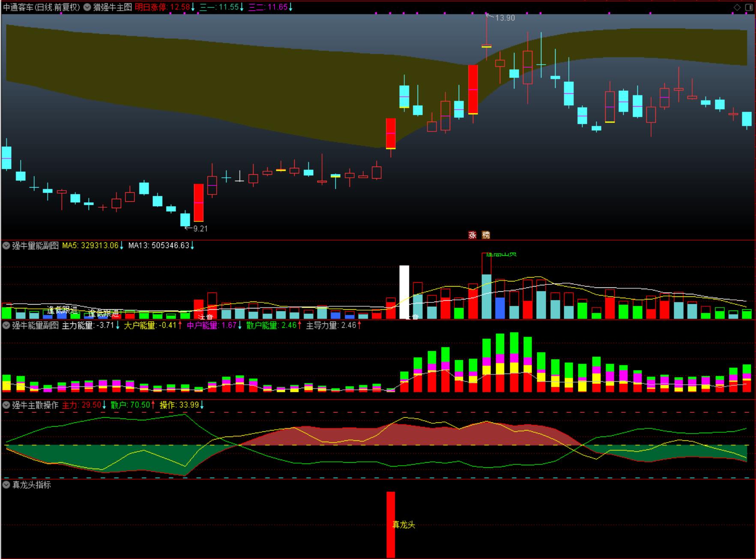Click the yellow 真龙头 signal label
The width and height of the screenshot is (756, 559).
click(x=404, y=525)
